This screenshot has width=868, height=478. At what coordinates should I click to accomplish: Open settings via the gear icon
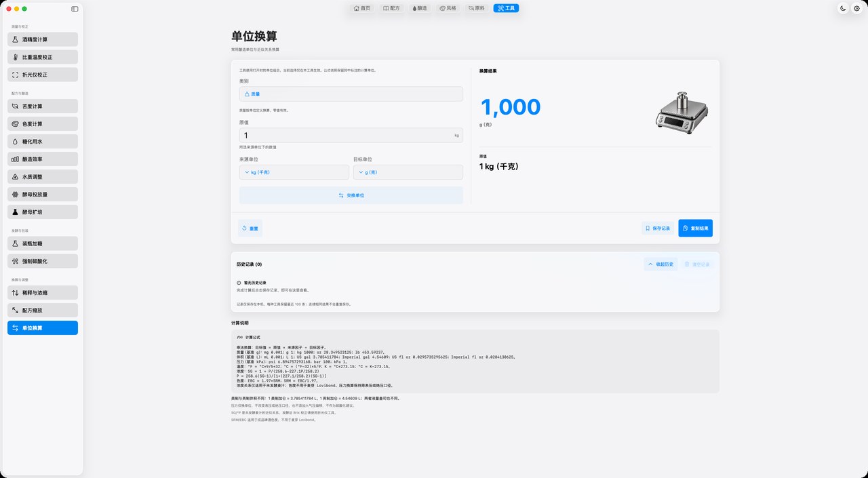point(856,8)
